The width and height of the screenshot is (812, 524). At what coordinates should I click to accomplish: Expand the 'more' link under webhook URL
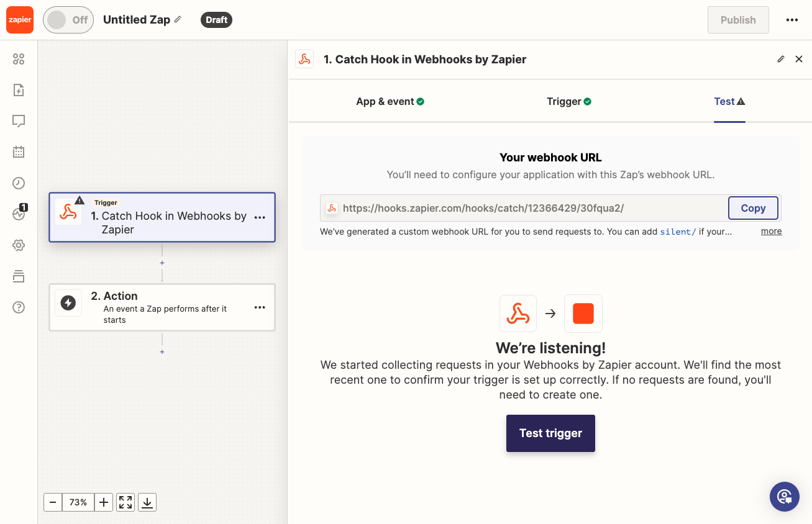click(772, 231)
